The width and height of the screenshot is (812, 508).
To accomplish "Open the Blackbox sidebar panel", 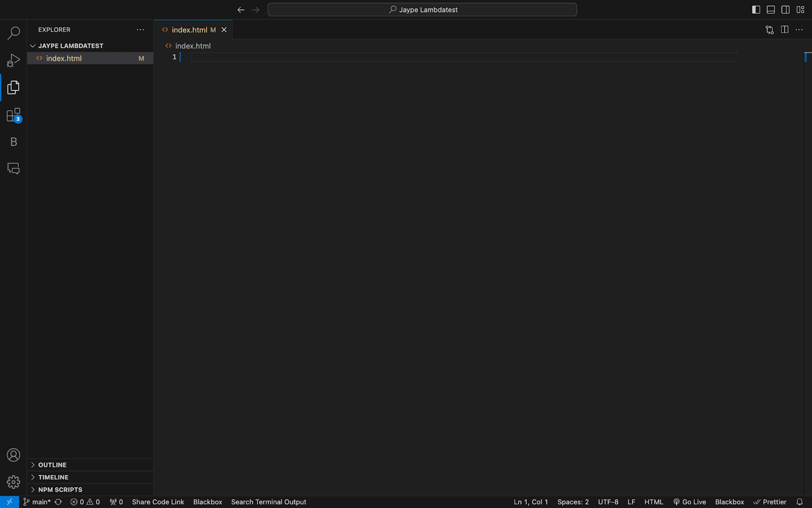I will tap(13, 142).
